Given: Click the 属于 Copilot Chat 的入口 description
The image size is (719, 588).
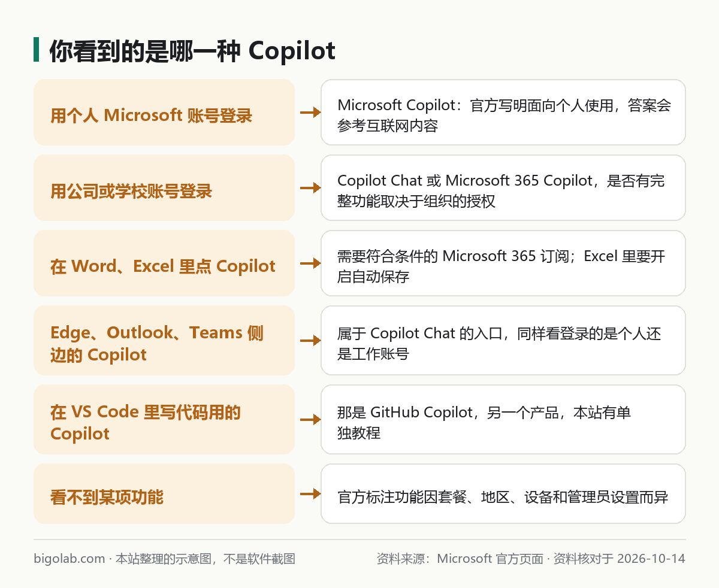Looking at the screenshot, I should (503, 340).
